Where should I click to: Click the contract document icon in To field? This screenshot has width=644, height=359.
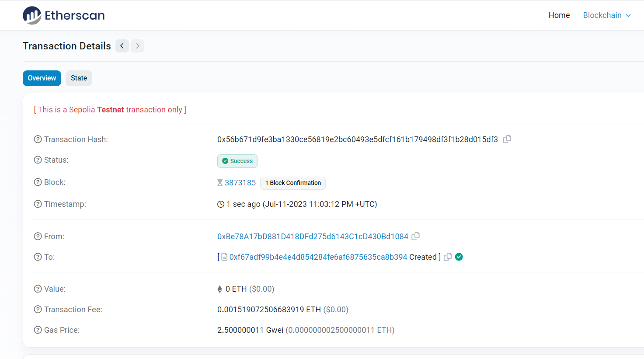coord(224,257)
